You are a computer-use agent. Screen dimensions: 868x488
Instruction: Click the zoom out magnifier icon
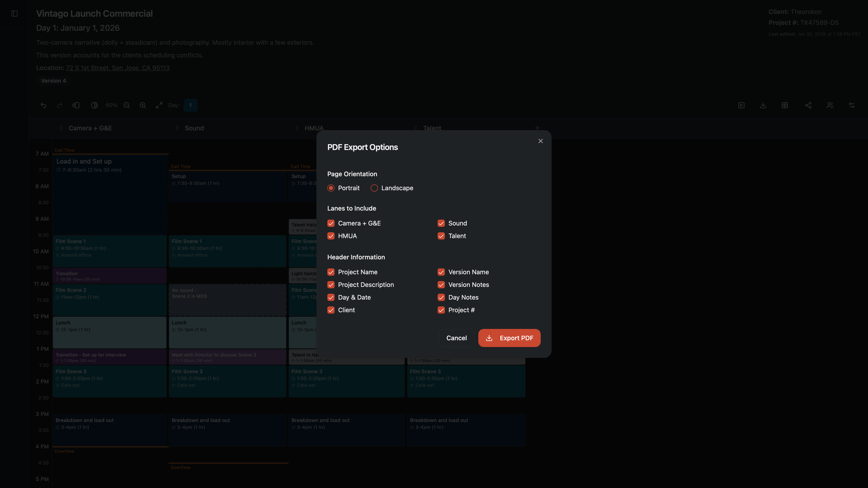(x=127, y=106)
